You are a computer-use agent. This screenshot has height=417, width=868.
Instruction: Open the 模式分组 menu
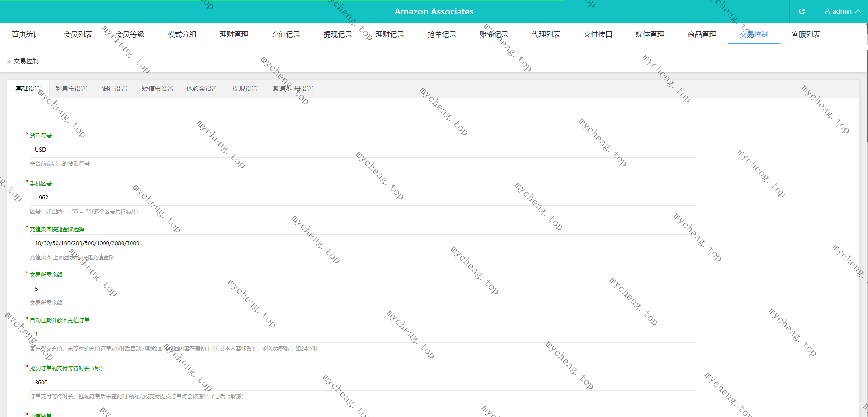pos(182,34)
